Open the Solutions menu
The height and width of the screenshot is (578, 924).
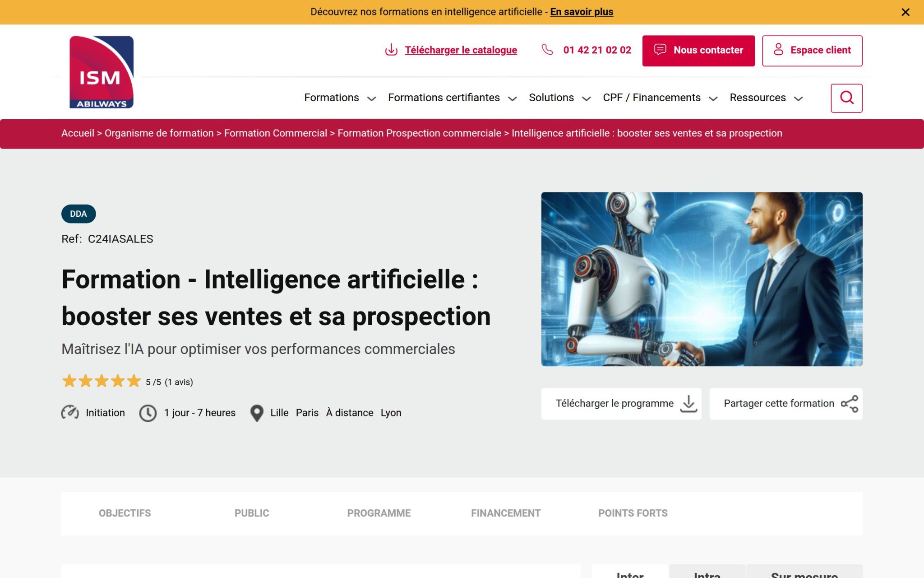click(551, 98)
